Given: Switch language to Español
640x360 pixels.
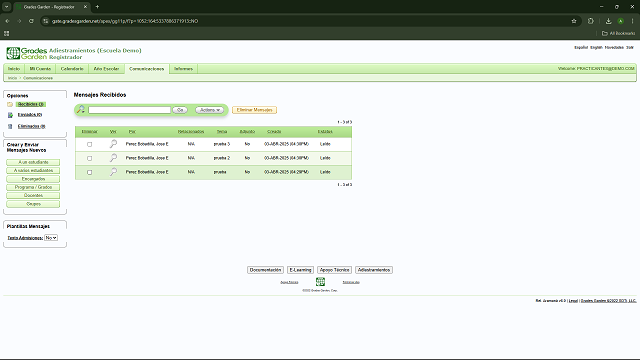Looking at the screenshot, I should [581, 47].
